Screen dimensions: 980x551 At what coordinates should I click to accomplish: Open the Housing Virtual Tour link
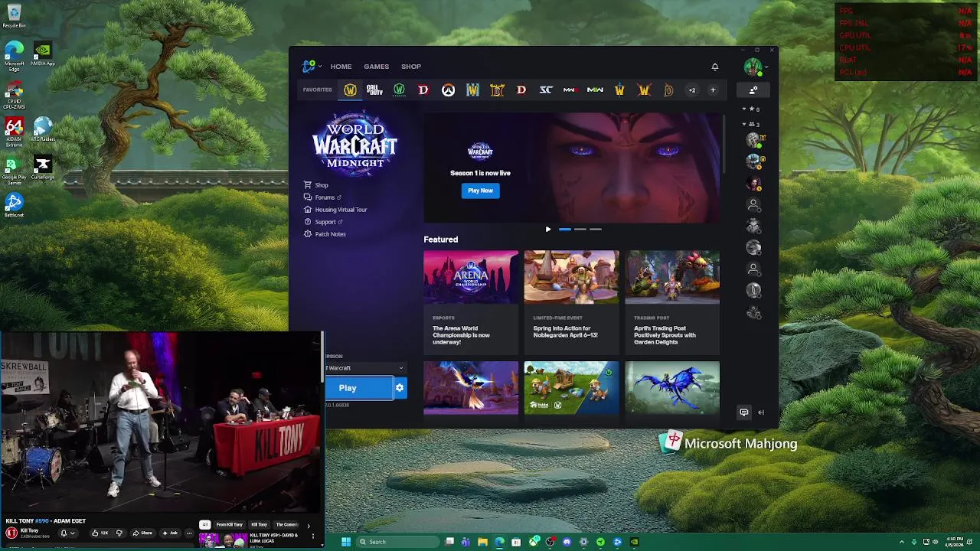[x=335, y=210]
